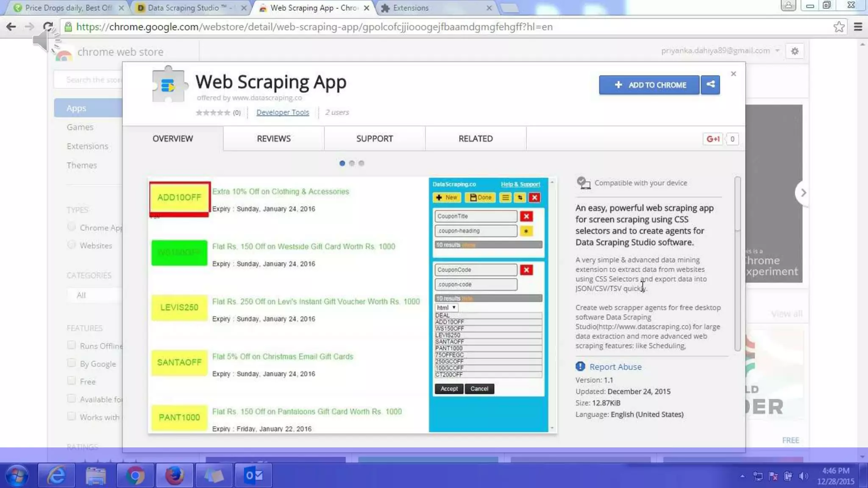This screenshot has height=488, width=868.
Task: Click the G+1 button
Action: (713, 139)
